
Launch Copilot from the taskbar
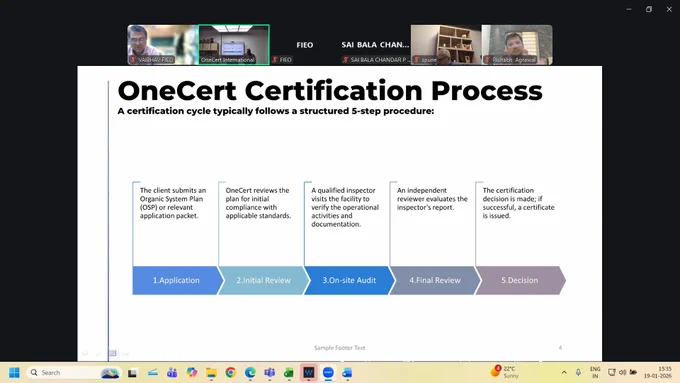coord(192,373)
